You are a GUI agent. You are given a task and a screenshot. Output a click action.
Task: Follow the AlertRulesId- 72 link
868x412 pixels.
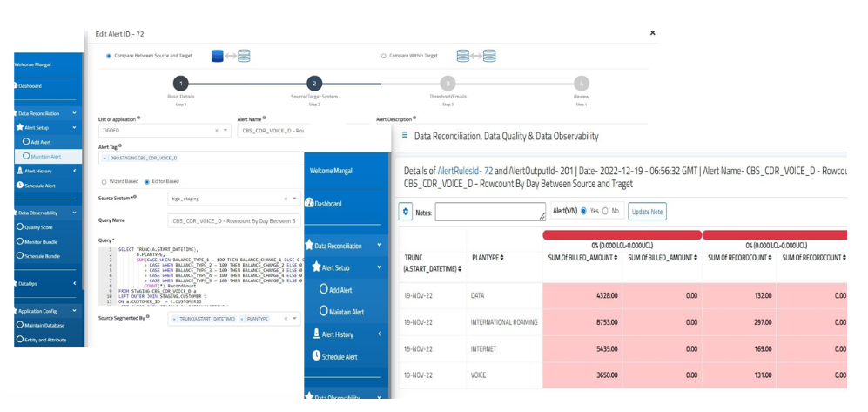point(465,171)
